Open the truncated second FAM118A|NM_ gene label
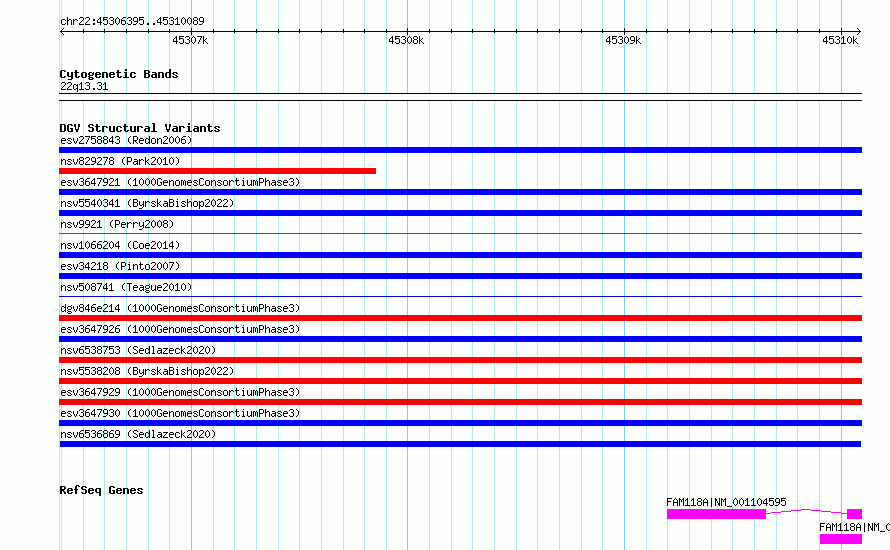Image resolution: width=890 pixels, height=550 pixels. pos(854,527)
